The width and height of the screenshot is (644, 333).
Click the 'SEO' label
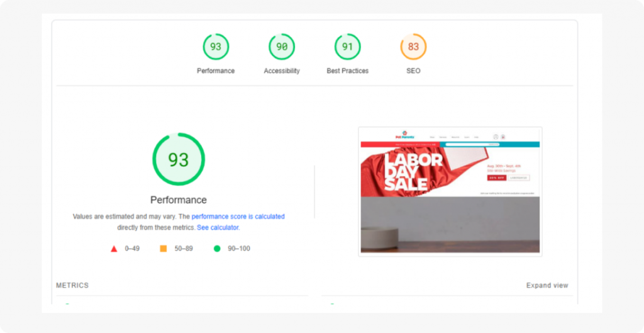click(413, 71)
